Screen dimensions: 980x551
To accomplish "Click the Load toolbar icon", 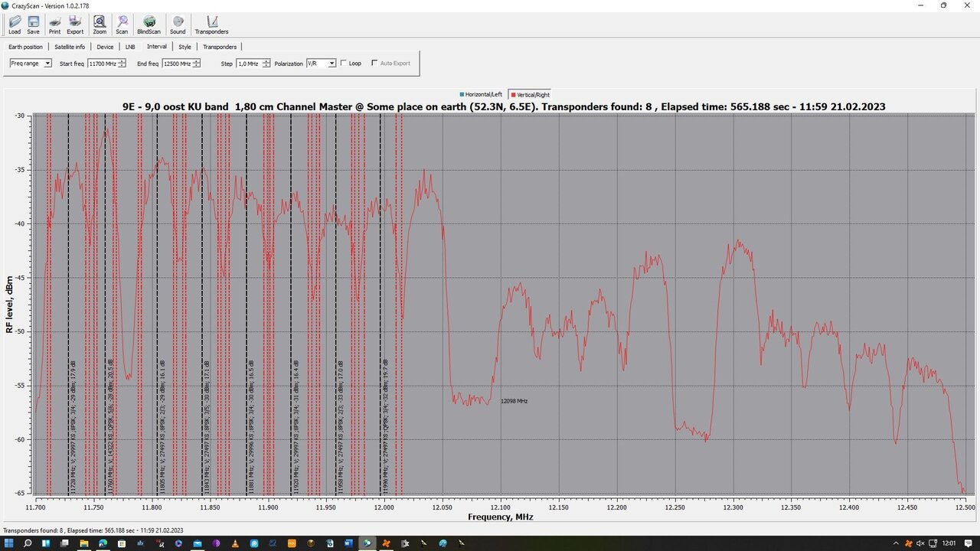I will tap(15, 24).
